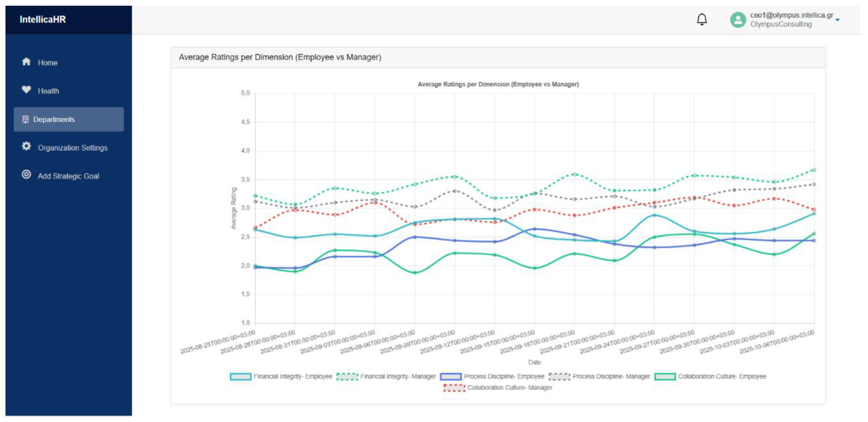Hide the Process Discipline- Employee series
The image size is (868, 422).
[x=492, y=376]
